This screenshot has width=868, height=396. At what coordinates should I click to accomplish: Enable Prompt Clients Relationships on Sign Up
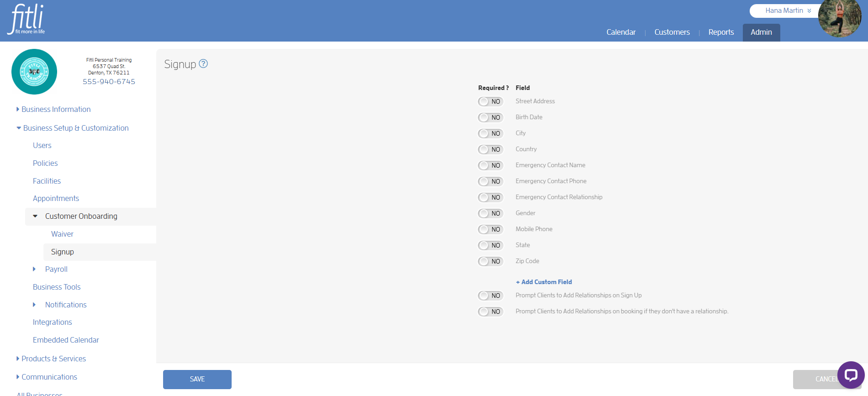(x=490, y=296)
